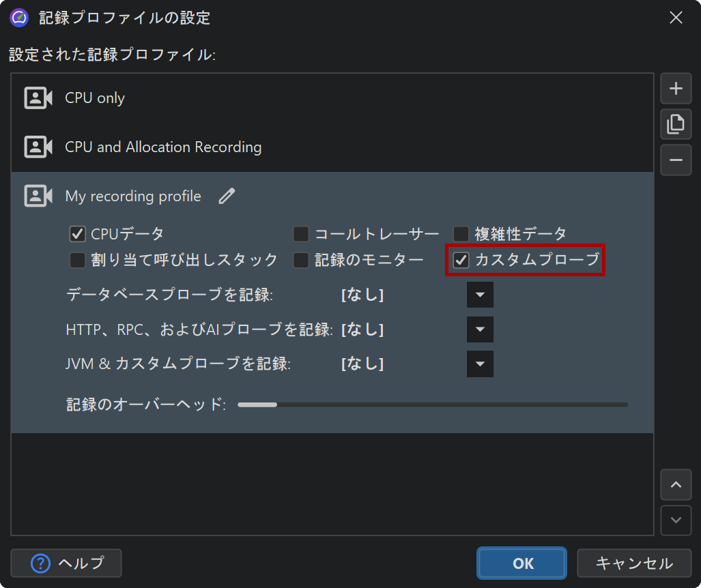Select CPU and Allocation Recording profile

point(332,147)
